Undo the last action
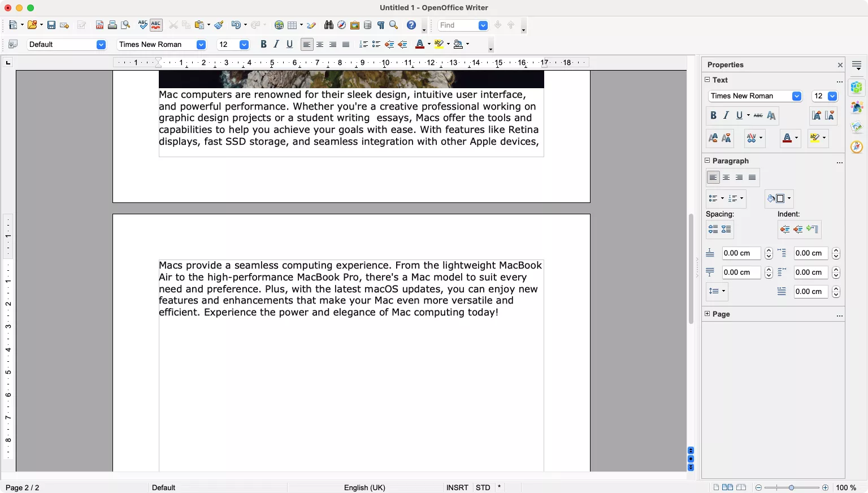This screenshot has width=868, height=493. tap(236, 25)
